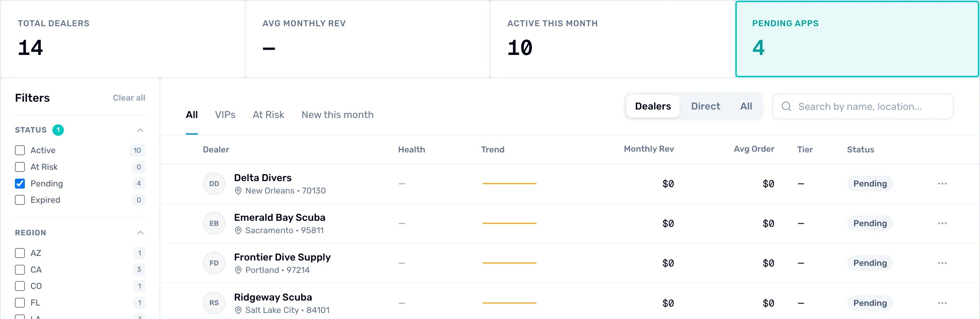Enable the Active status filter
The width and height of the screenshot is (980, 319).
coord(20,150)
